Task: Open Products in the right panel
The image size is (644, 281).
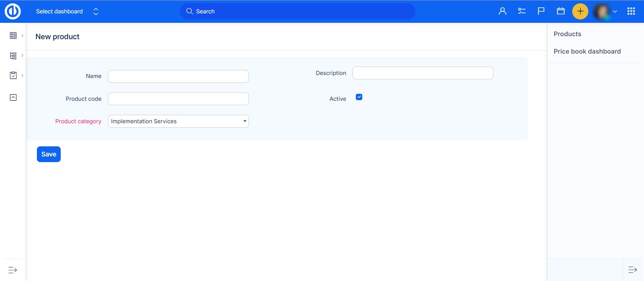Action: point(567,34)
